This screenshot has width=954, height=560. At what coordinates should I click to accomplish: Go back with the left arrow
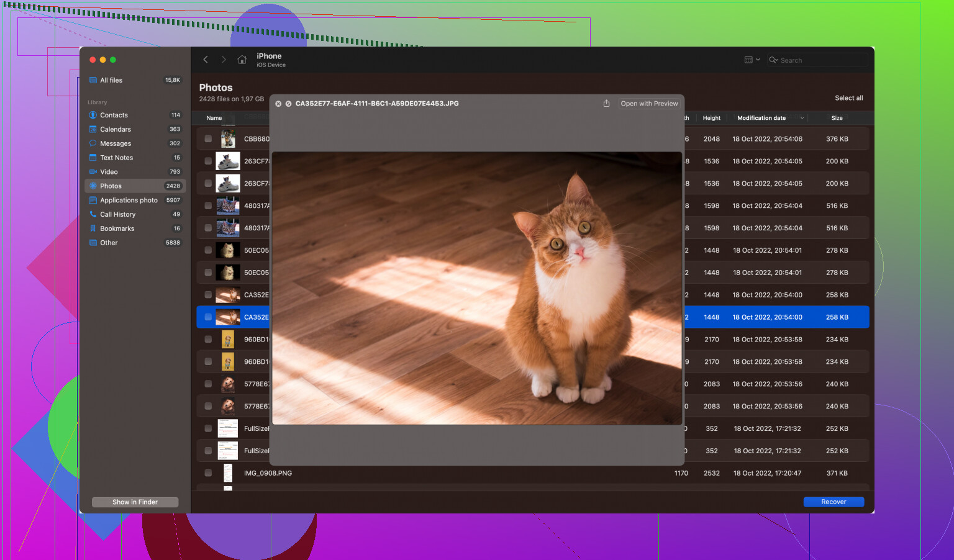tap(206, 60)
